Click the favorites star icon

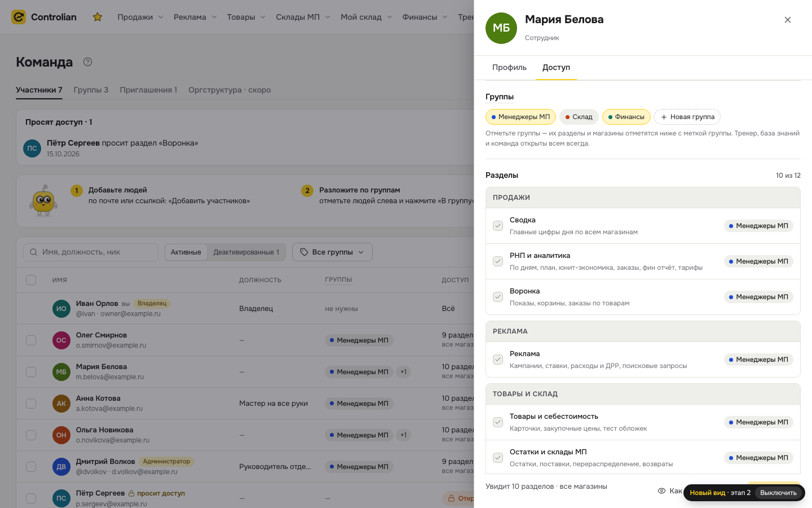(98, 17)
